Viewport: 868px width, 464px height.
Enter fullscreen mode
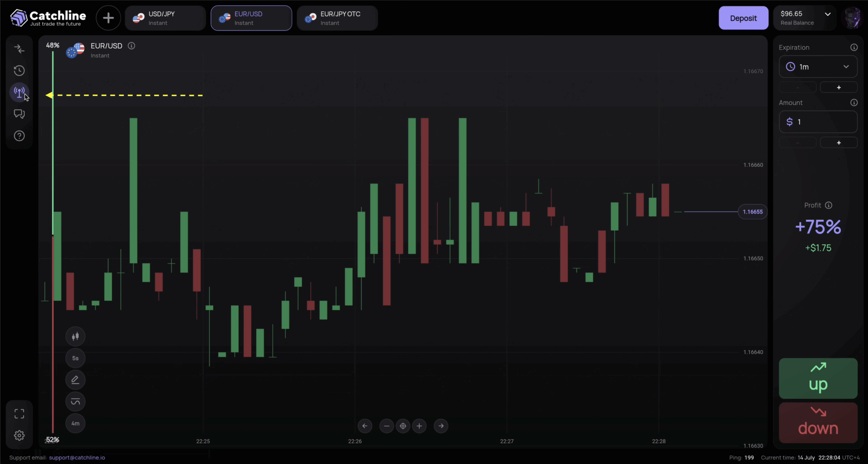(x=19, y=413)
